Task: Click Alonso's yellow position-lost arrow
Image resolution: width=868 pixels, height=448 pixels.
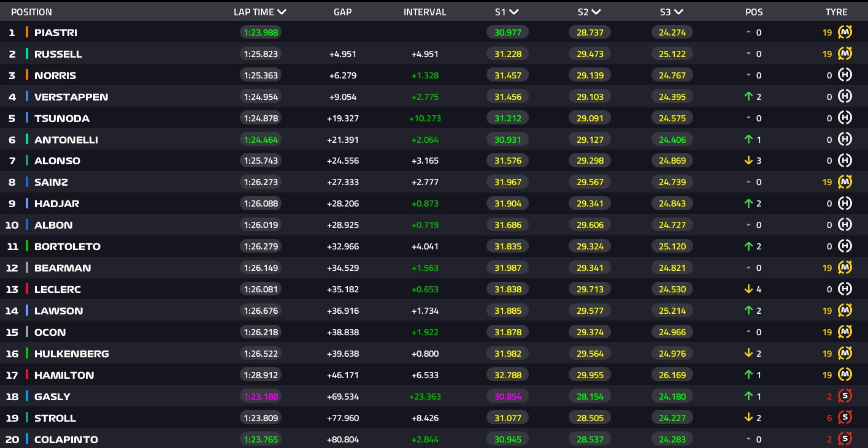Action: pyautogui.click(x=748, y=161)
